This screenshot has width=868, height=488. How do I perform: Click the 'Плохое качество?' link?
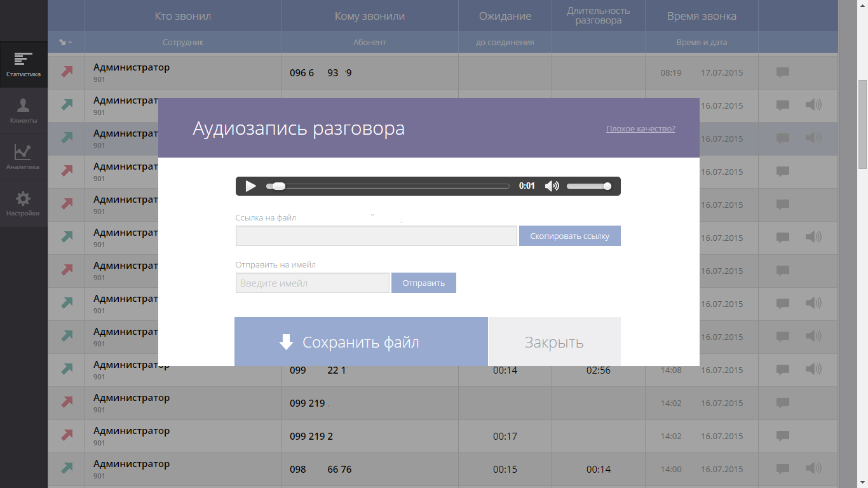tap(640, 129)
